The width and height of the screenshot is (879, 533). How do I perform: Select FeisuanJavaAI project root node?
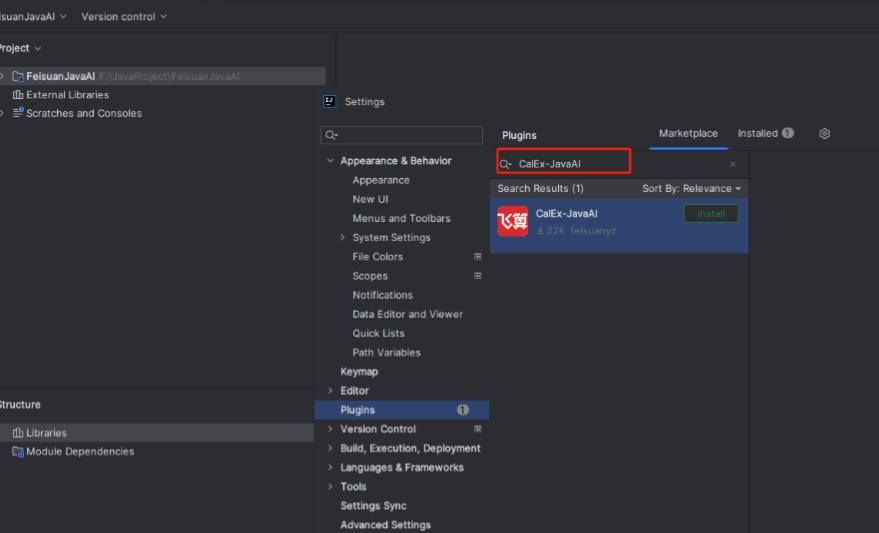click(163, 76)
